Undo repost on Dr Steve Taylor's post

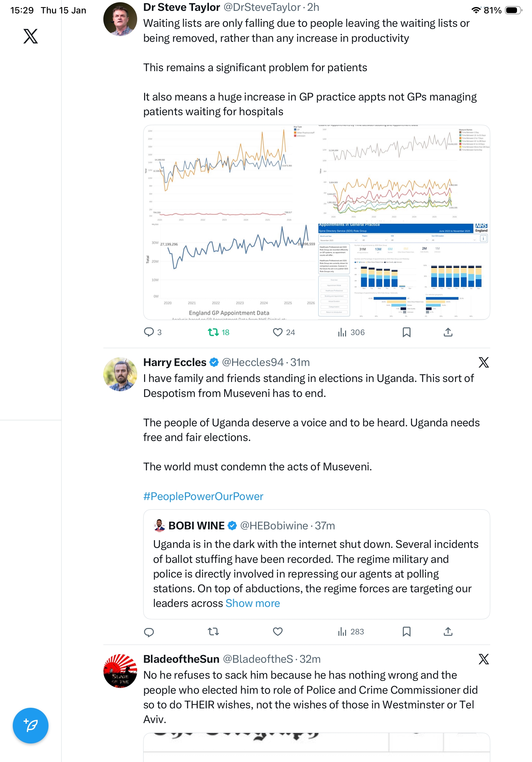click(213, 332)
